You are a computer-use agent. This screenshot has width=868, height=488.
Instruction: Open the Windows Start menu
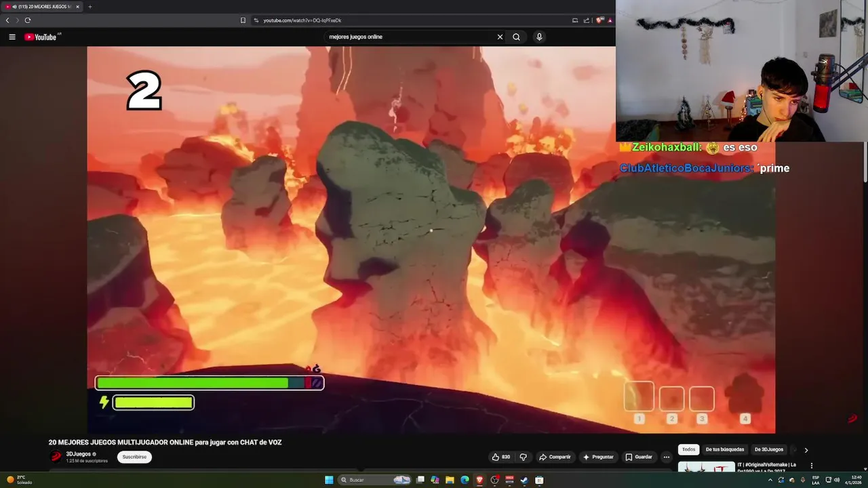(x=329, y=480)
